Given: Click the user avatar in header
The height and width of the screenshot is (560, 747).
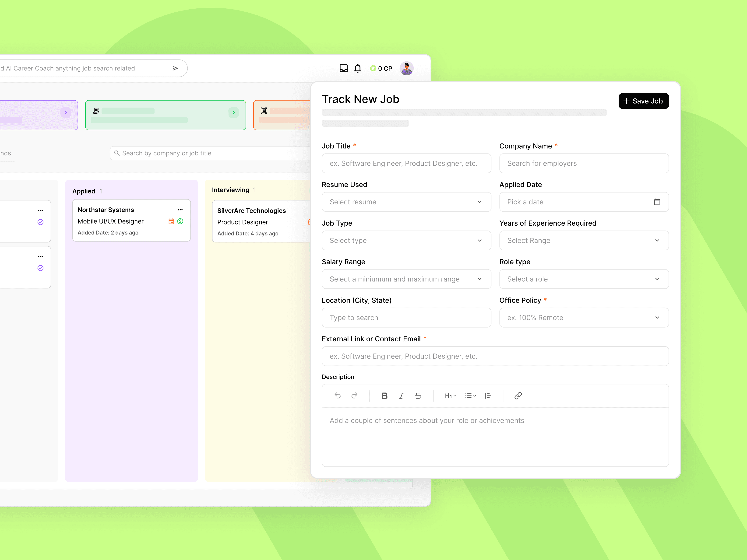Looking at the screenshot, I should click(406, 69).
